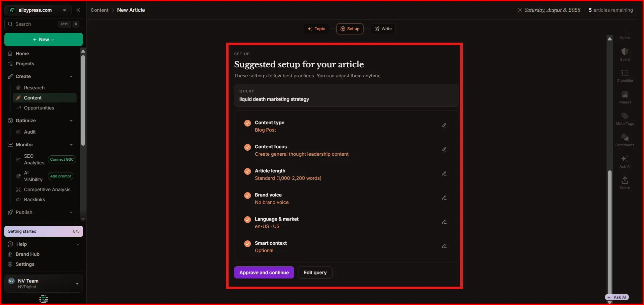Open the NV Team account dropdown
The width and height of the screenshot is (644, 305).
43,284
